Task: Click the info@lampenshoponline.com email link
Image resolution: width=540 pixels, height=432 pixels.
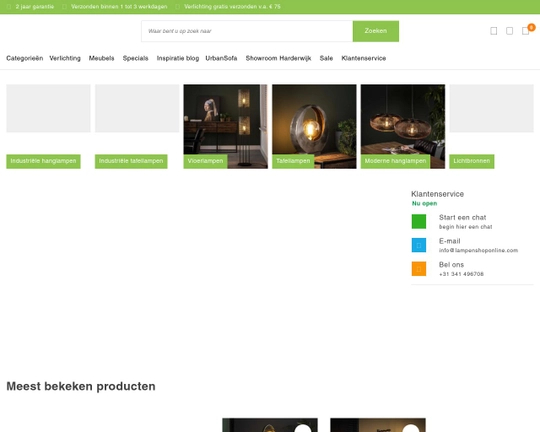Action: [478, 250]
